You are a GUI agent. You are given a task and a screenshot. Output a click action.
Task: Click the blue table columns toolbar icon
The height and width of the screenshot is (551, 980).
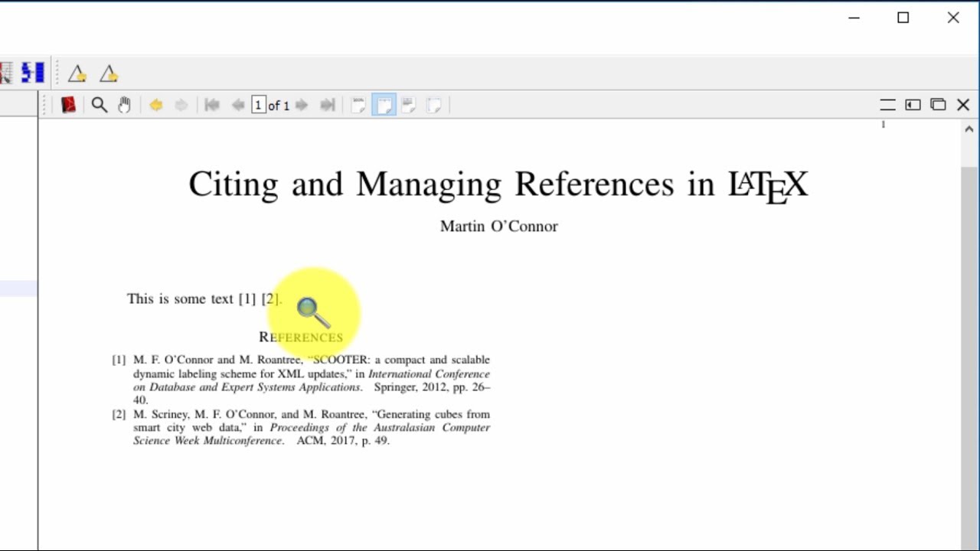[33, 73]
